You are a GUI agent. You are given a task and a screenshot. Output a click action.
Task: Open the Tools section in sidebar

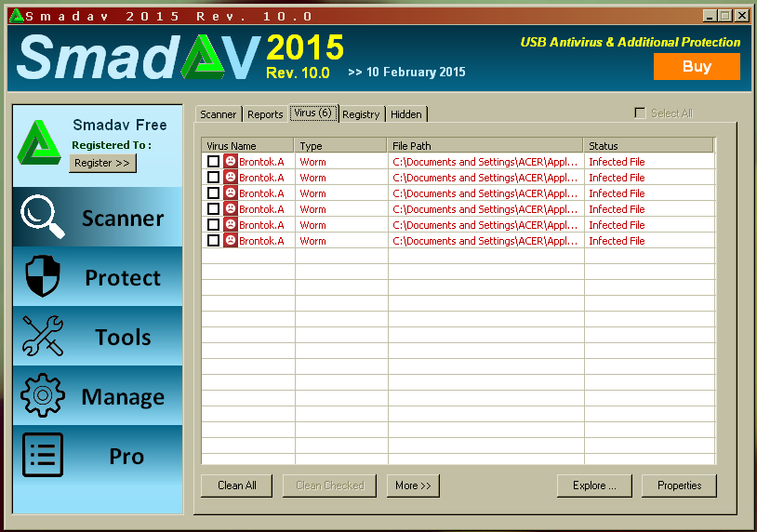coord(98,336)
